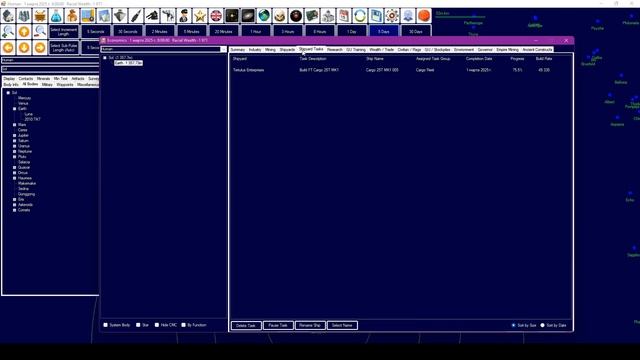This screenshot has width=640, height=360.
Task: Collapse the Sol node in Economics tree
Action: pyautogui.click(x=105, y=58)
